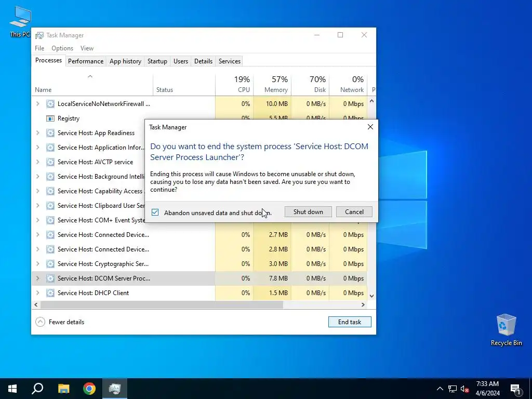Switch to the Details tab

click(x=203, y=61)
